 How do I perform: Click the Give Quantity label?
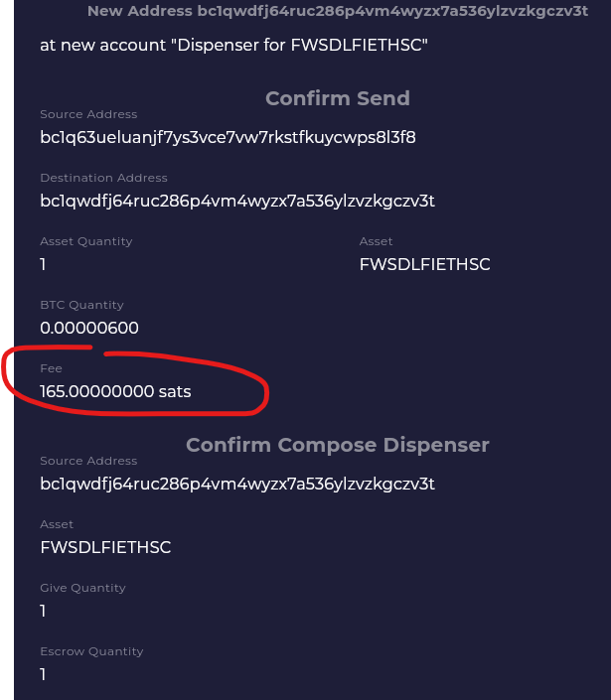(x=82, y=588)
